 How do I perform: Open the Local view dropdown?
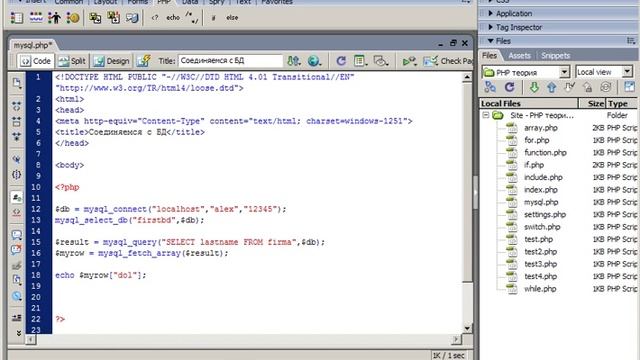(628, 72)
